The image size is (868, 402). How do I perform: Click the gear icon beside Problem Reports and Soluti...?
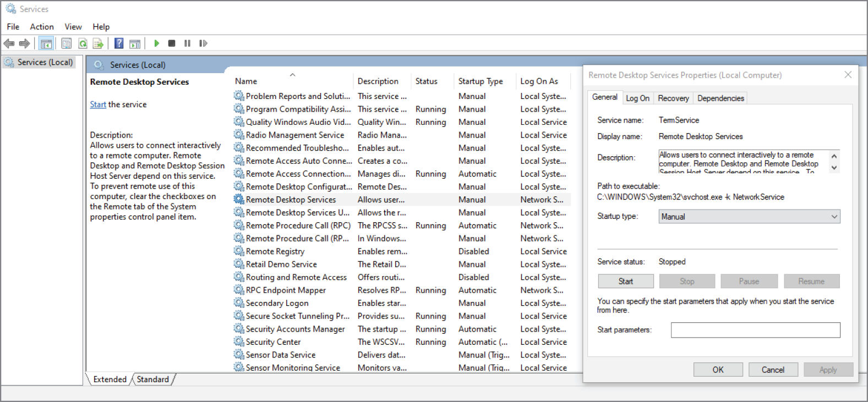tap(238, 96)
